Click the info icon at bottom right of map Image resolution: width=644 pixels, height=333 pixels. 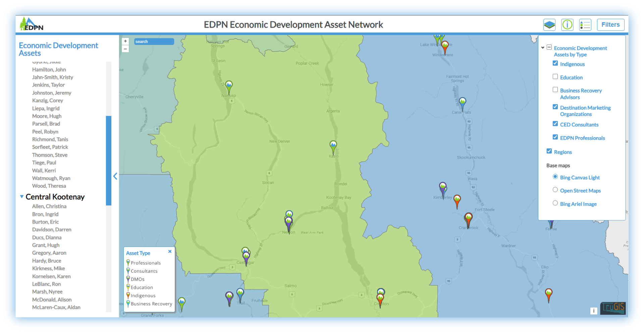click(594, 311)
